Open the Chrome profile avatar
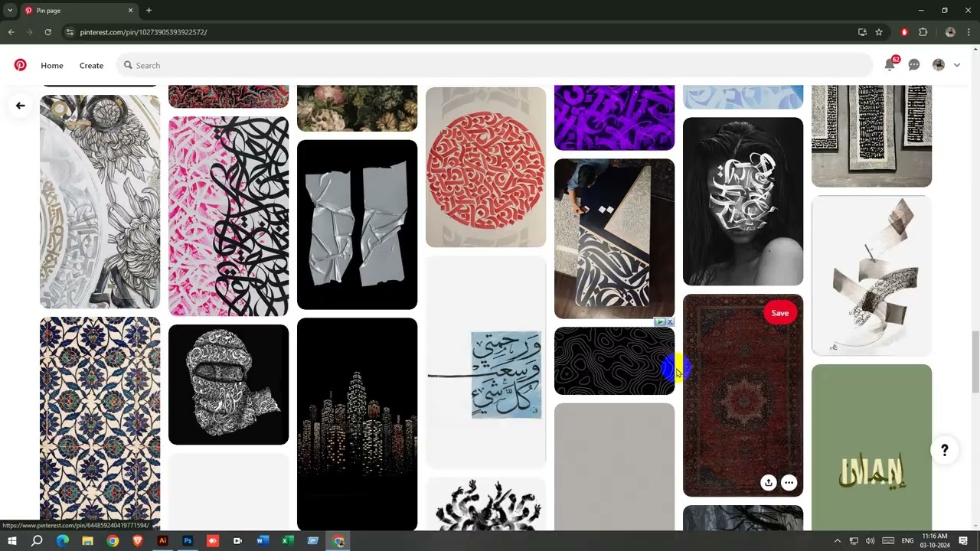 coord(950,32)
